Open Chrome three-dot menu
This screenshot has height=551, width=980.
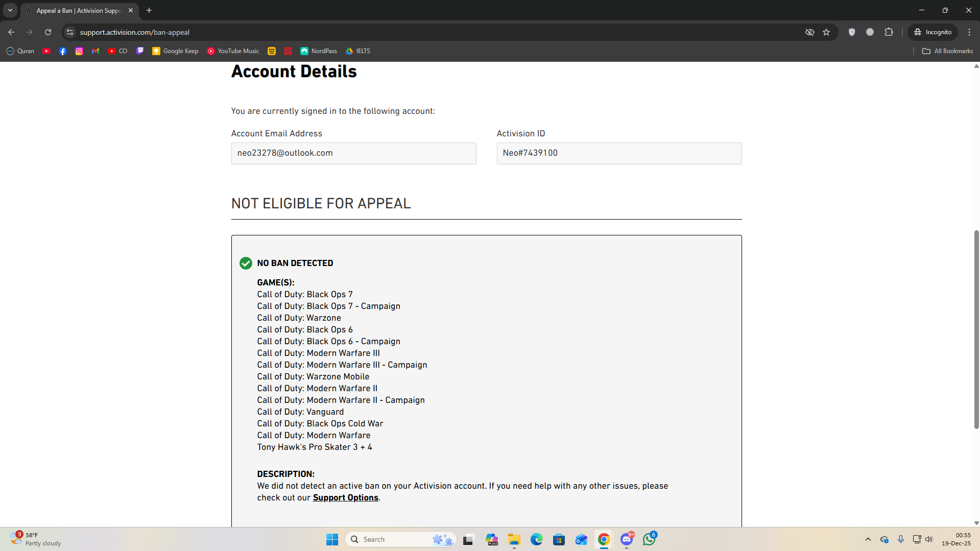[969, 32]
